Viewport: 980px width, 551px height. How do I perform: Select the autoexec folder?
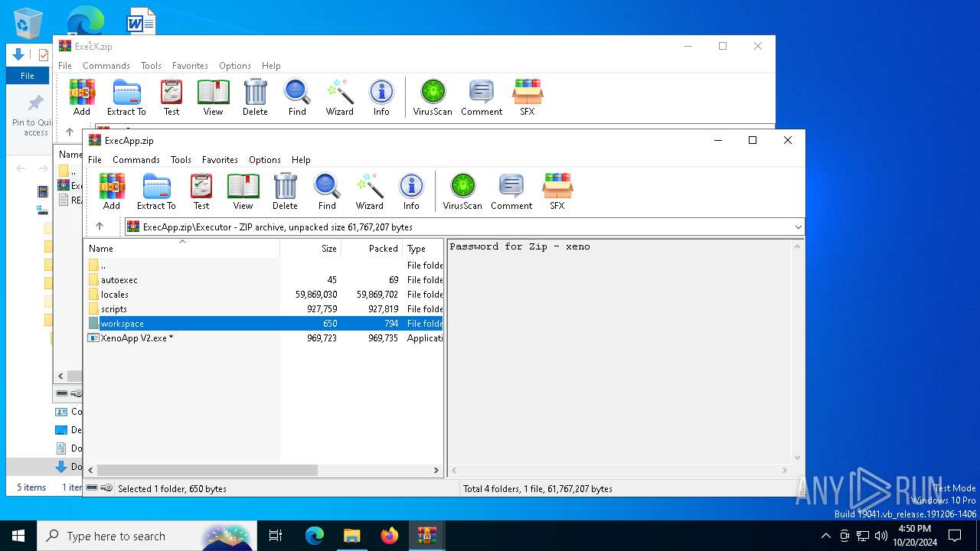tap(263, 280)
